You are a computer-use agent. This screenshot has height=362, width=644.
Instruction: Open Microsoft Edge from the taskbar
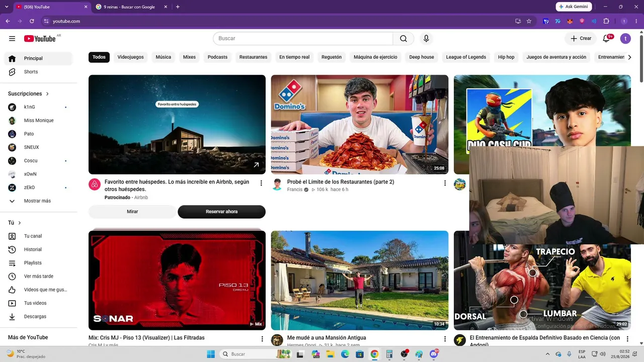[x=345, y=354]
